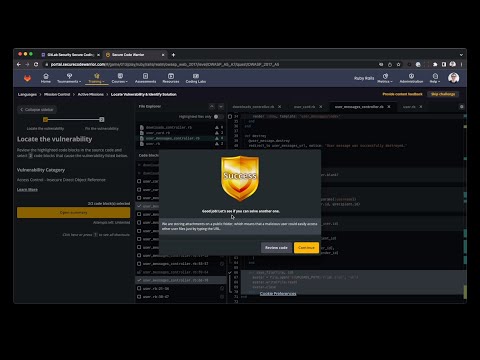
Task: Reload the page with browser refresh icon
Action: pos(36,64)
